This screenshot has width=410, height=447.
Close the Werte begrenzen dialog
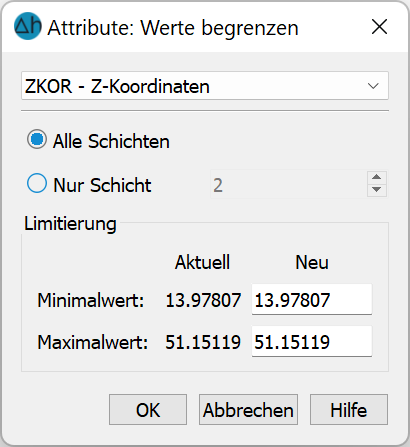379,27
